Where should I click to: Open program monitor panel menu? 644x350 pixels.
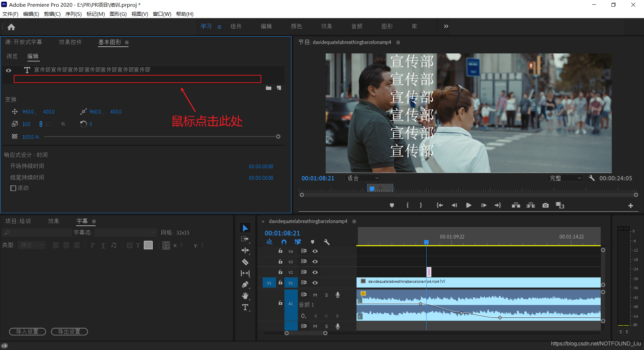[398, 42]
